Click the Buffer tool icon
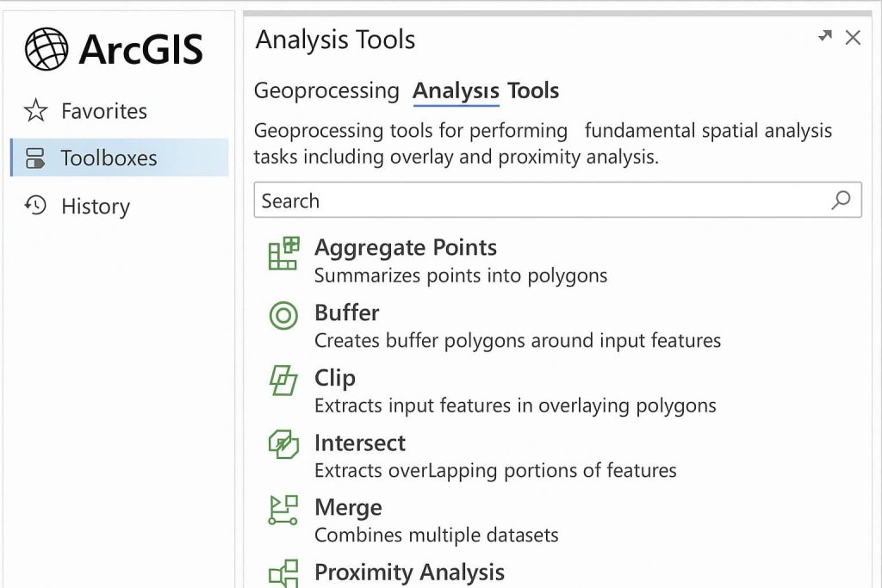Screen dimensions: 882x588 click(283, 317)
